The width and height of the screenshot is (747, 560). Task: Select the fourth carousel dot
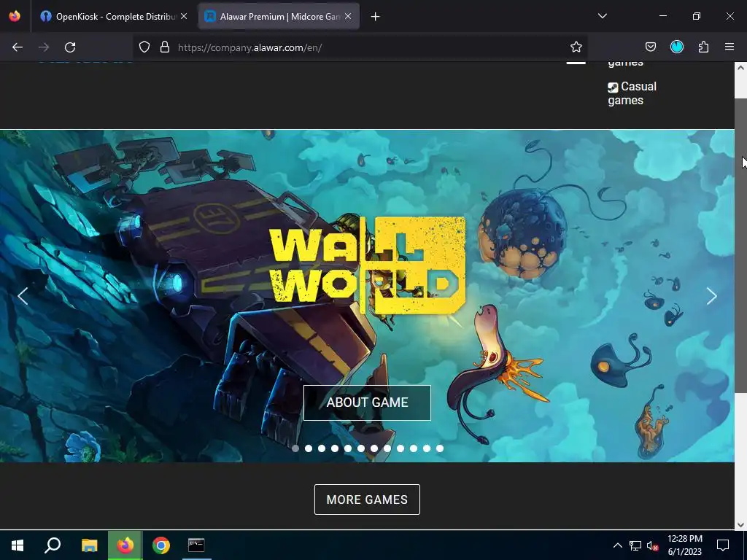coord(335,448)
